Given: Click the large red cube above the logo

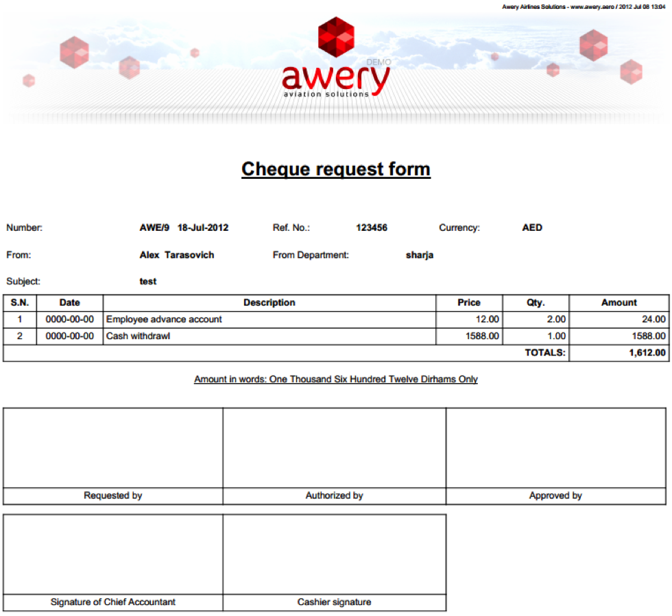Looking at the screenshot, I should click(336, 37).
